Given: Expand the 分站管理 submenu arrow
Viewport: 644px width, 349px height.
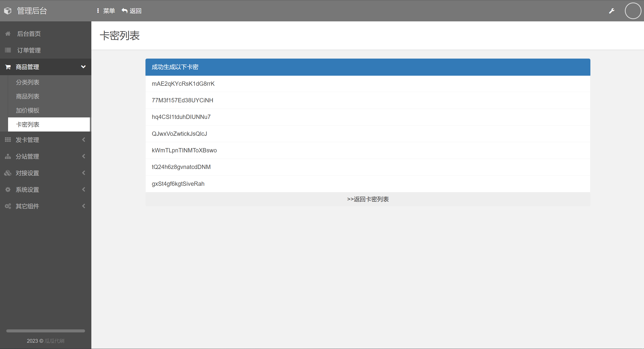Looking at the screenshot, I should 84,156.
